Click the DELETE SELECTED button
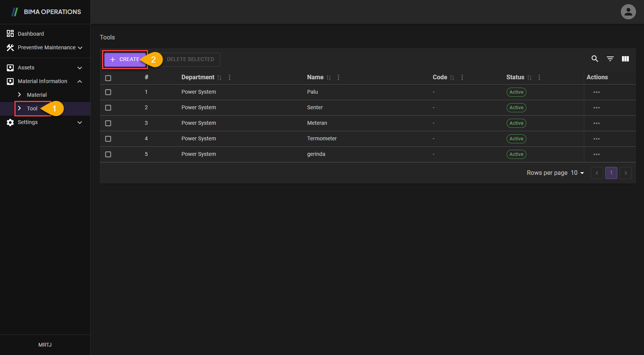The width and height of the screenshot is (644, 355). [190, 59]
